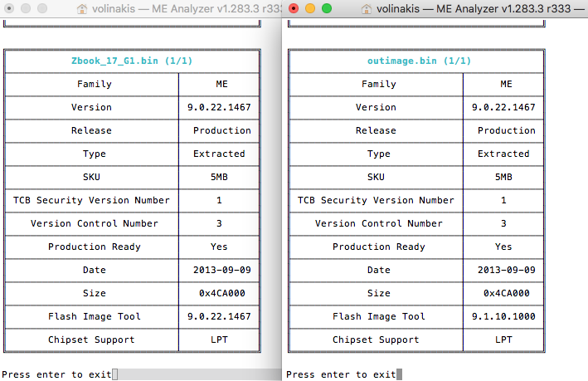Click the hollow terminal cursor in left window
The width and height of the screenshot is (588, 381).
pyautogui.click(x=115, y=374)
